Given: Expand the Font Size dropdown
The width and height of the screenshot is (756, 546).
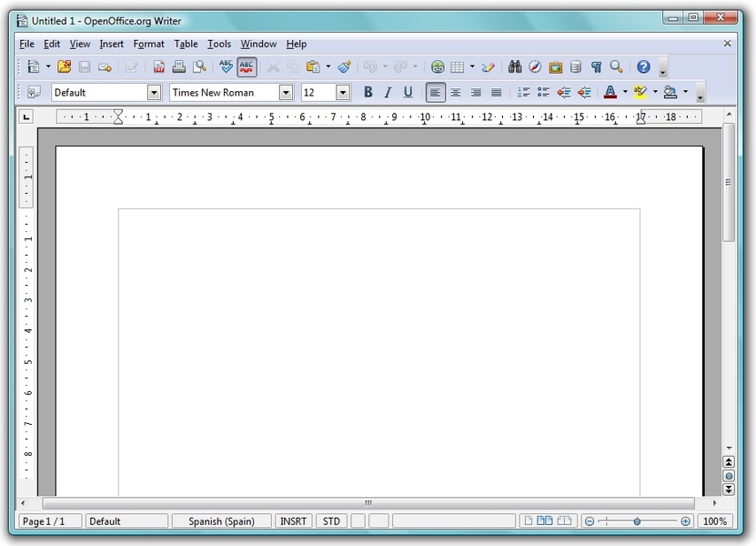Looking at the screenshot, I should [343, 92].
